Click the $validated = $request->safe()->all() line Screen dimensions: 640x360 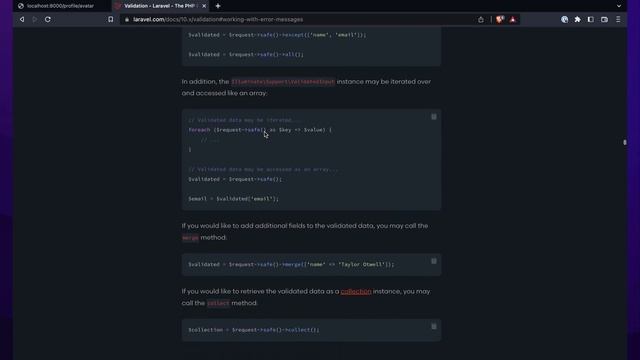[x=246, y=54]
